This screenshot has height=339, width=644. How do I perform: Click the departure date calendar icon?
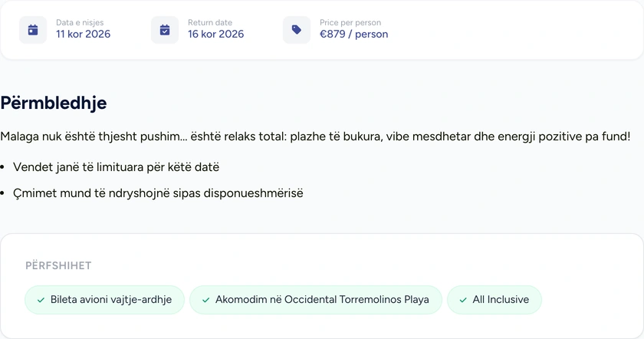(x=33, y=30)
